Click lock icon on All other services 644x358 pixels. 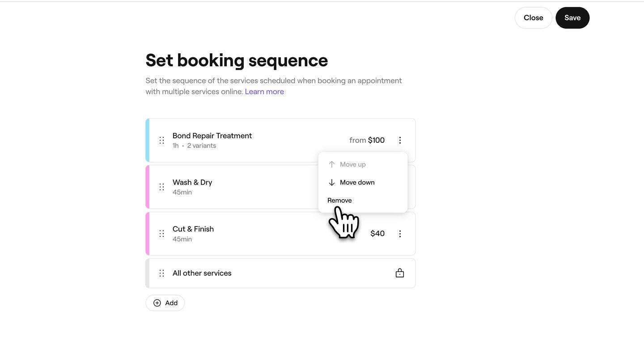click(400, 273)
